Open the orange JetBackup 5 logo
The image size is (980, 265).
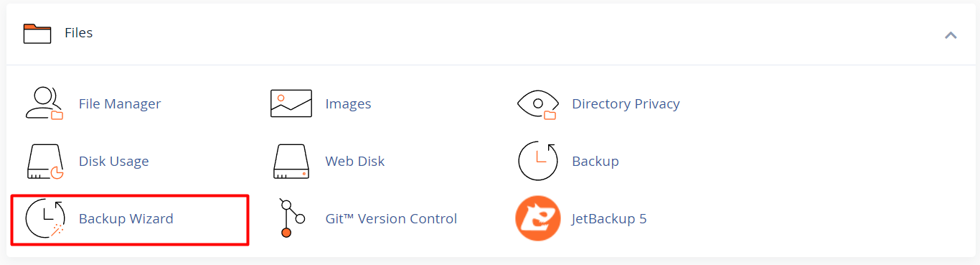(x=537, y=218)
